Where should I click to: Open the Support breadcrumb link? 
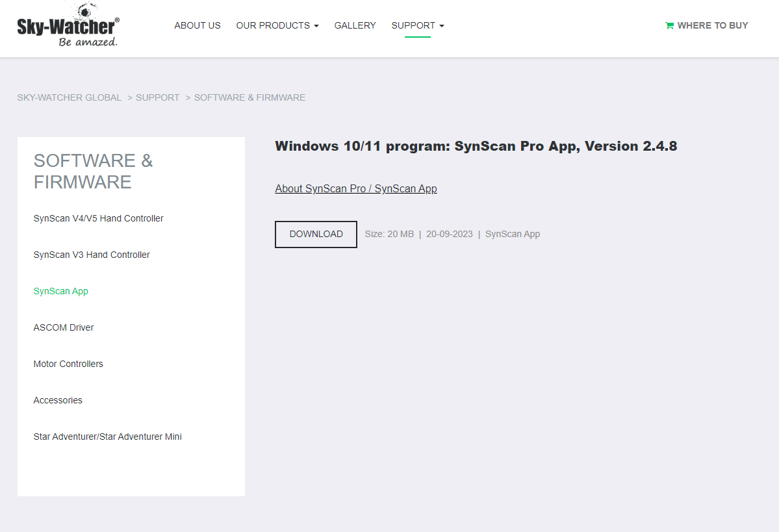157,97
